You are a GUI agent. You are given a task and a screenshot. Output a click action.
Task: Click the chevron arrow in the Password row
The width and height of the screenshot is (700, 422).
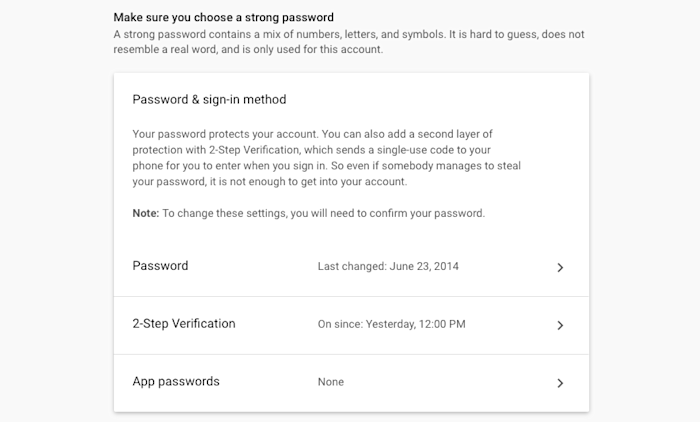tap(560, 267)
